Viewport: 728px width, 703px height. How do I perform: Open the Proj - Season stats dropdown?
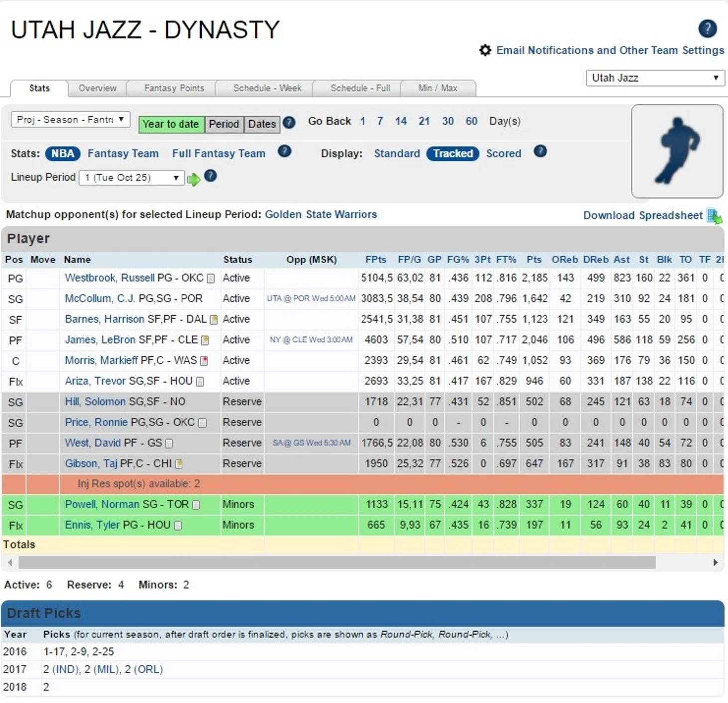(x=70, y=120)
